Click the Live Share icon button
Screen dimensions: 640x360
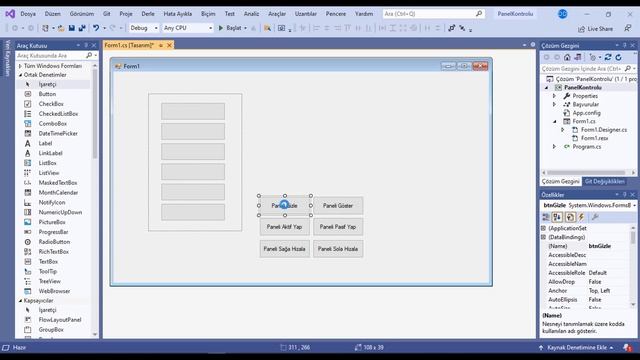(595, 29)
